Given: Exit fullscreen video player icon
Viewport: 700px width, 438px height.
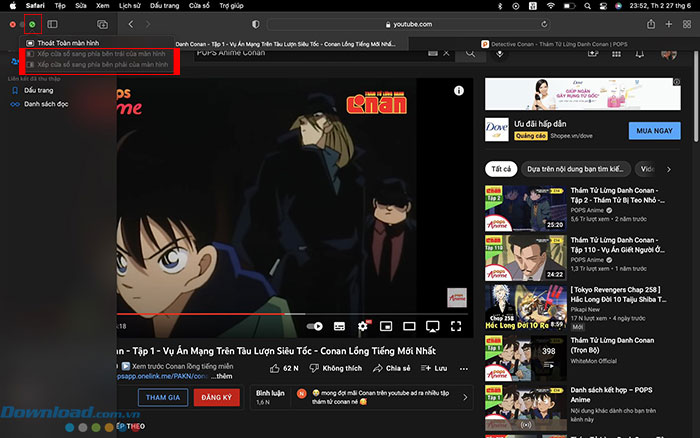Looking at the screenshot, I should pos(456,326).
